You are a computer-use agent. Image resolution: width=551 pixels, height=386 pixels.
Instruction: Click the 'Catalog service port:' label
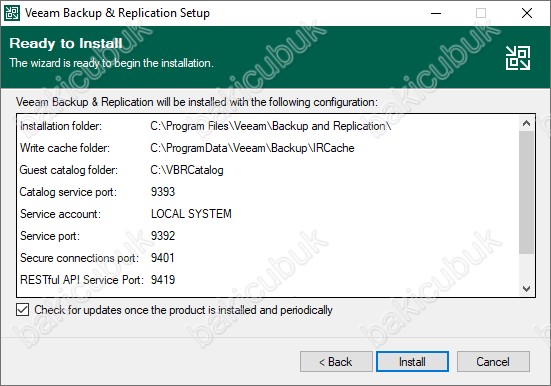coord(68,192)
